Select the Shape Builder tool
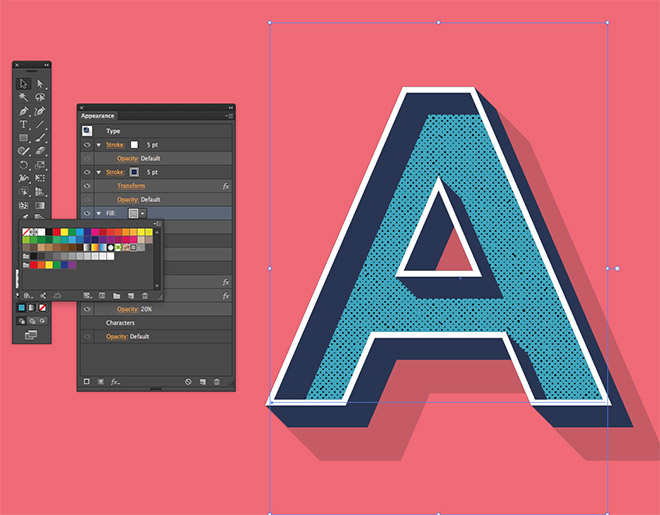 coord(24,192)
